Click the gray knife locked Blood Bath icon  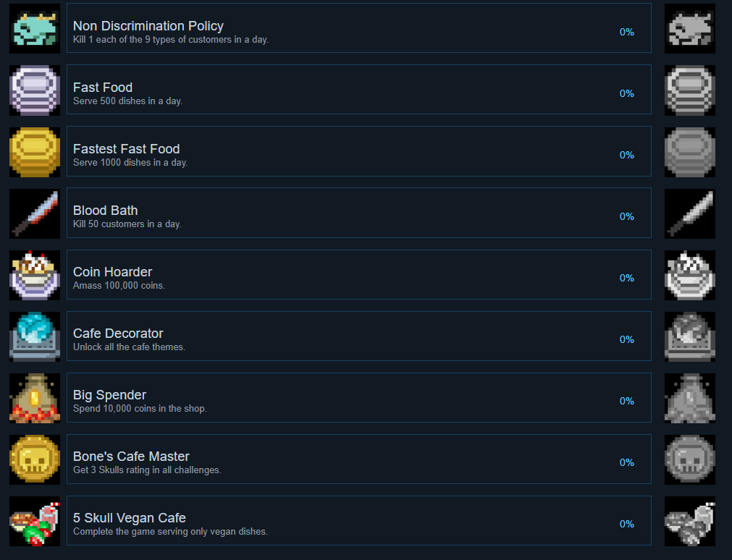[689, 213]
